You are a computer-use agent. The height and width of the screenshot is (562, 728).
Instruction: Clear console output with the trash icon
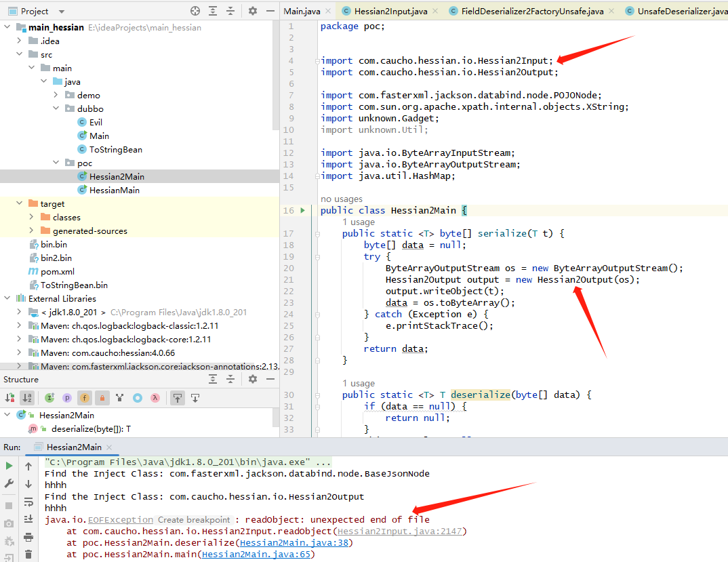(28, 554)
